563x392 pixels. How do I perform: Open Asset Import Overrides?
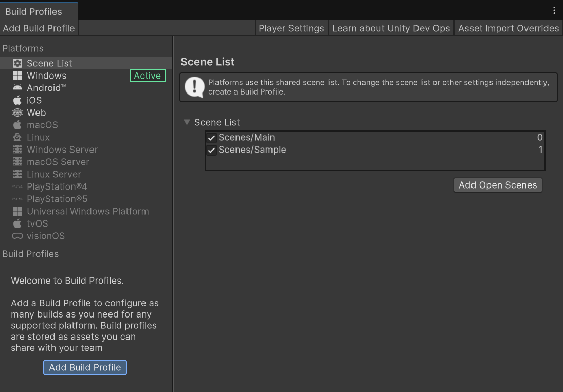(508, 28)
